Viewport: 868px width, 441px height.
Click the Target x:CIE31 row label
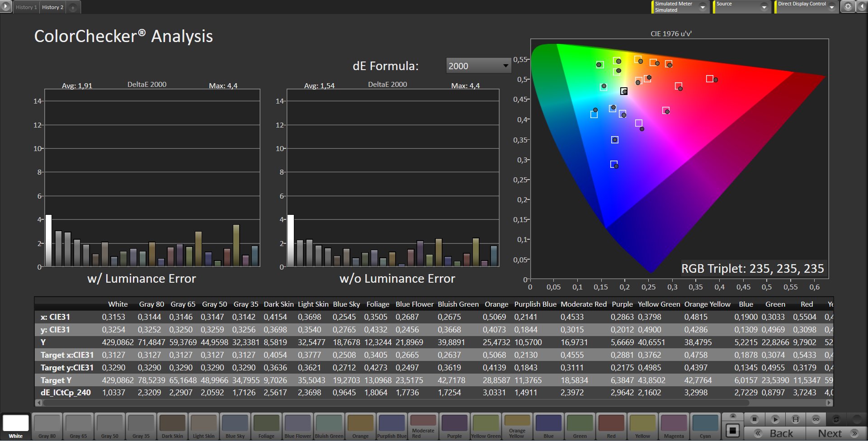[67, 355]
